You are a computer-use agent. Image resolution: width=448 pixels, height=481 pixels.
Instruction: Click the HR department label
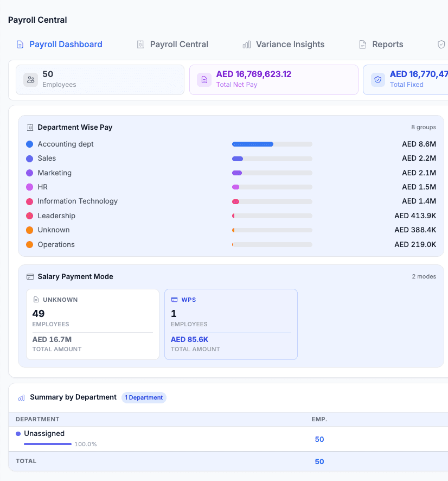tap(43, 187)
